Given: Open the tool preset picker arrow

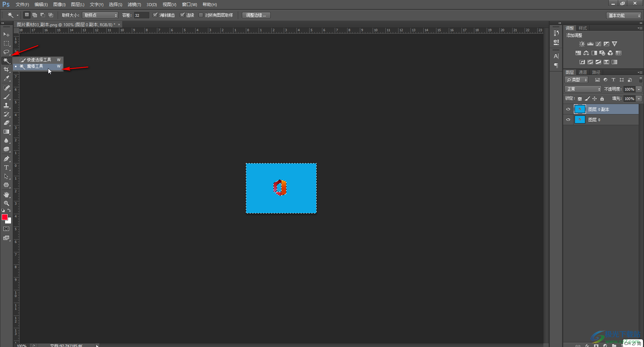Looking at the screenshot, I should click(x=17, y=15).
